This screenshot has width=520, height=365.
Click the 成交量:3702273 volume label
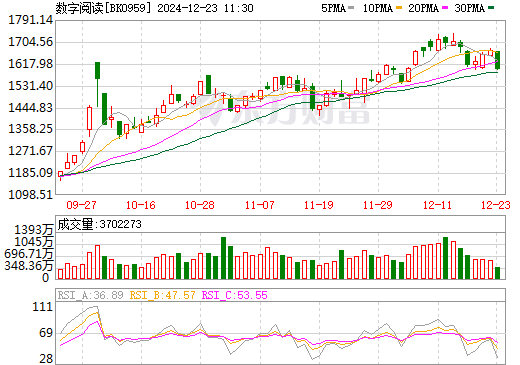coord(99,224)
